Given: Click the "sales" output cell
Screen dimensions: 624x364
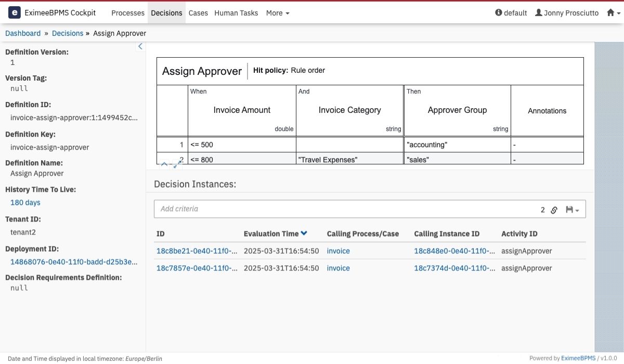Looking at the screenshot, I should click(458, 159).
